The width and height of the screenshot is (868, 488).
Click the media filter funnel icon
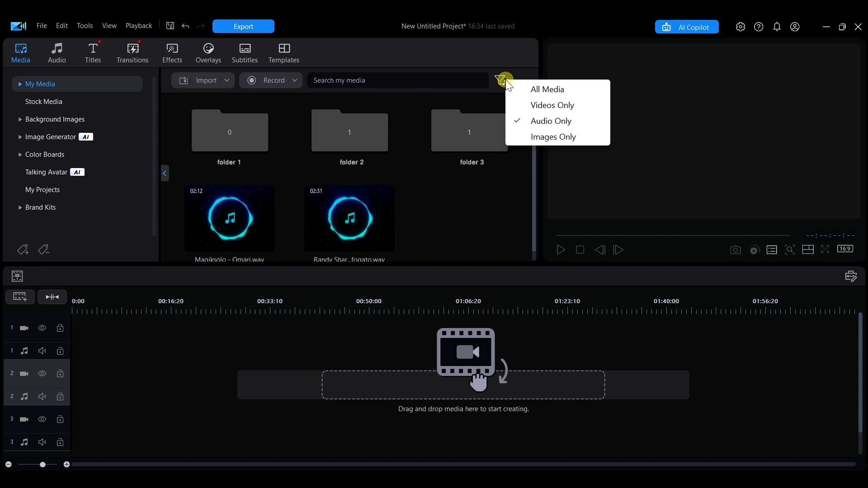click(x=501, y=80)
